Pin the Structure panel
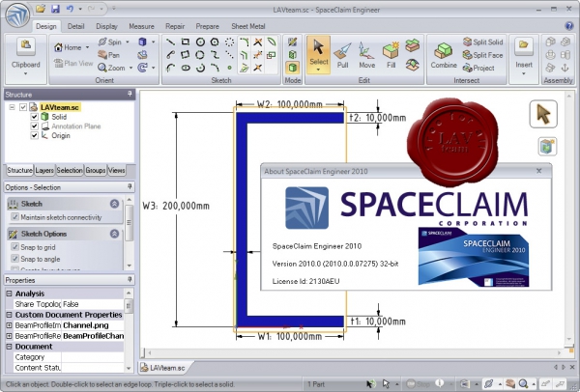The width and height of the screenshot is (580, 392). 130,94
